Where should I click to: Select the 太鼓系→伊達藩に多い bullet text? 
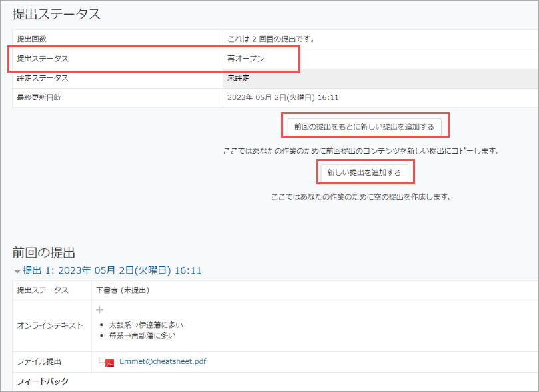[145, 325]
